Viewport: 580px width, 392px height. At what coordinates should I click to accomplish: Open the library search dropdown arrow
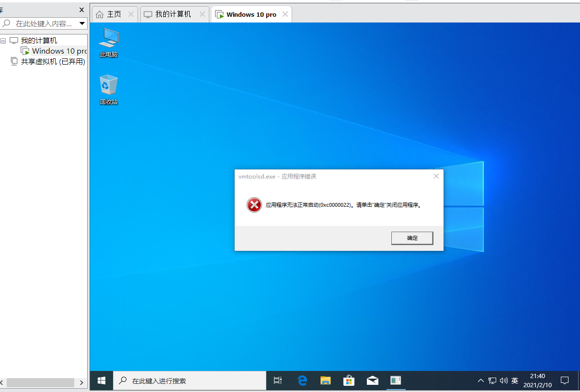coord(82,23)
